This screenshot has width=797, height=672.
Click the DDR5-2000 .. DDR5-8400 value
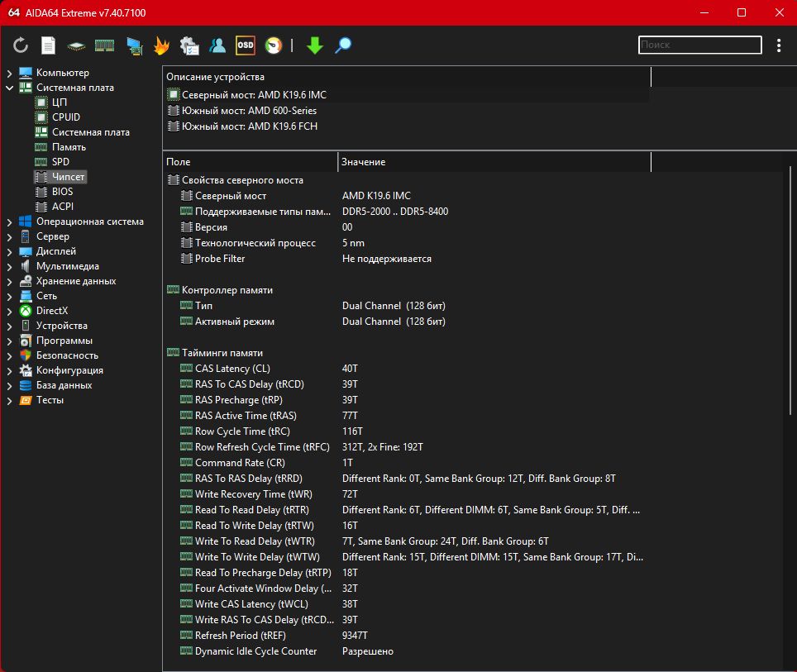click(395, 211)
